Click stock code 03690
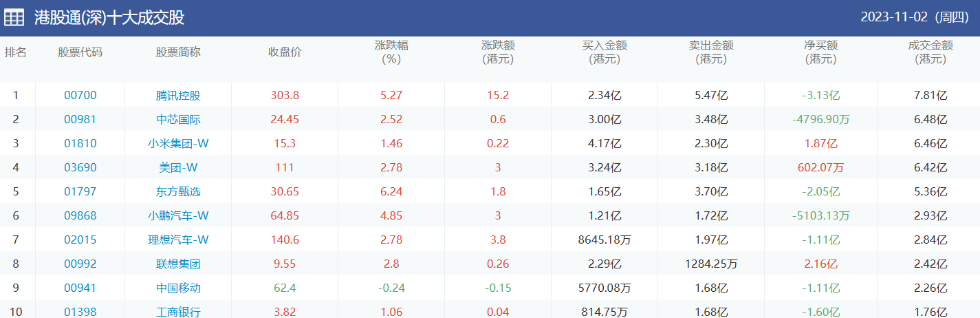 80,167
